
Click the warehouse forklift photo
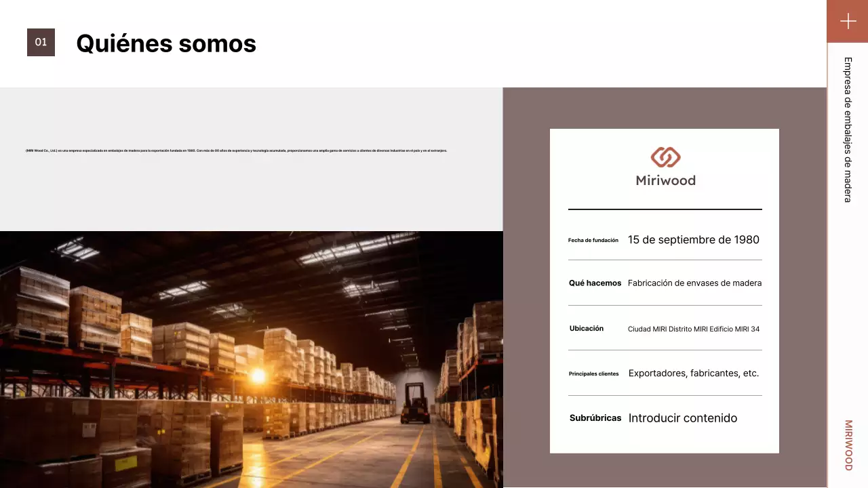[x=251, y=359]
